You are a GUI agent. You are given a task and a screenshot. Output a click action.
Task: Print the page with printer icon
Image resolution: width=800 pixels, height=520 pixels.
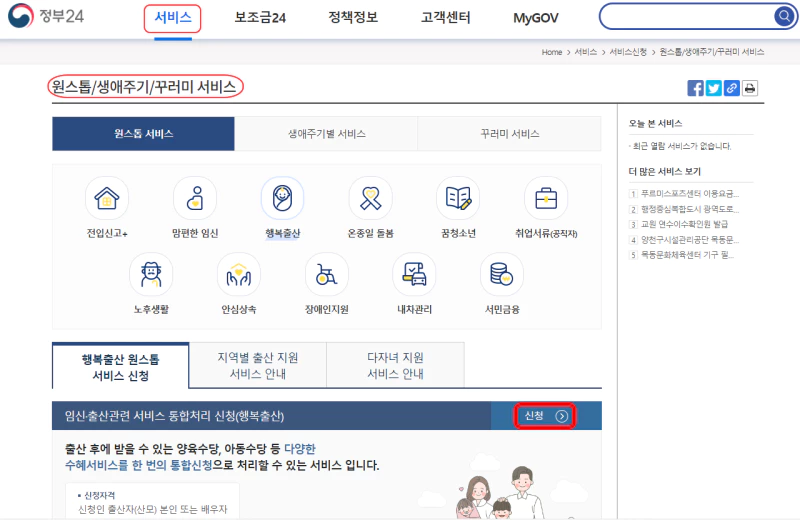tap(749, 88)
